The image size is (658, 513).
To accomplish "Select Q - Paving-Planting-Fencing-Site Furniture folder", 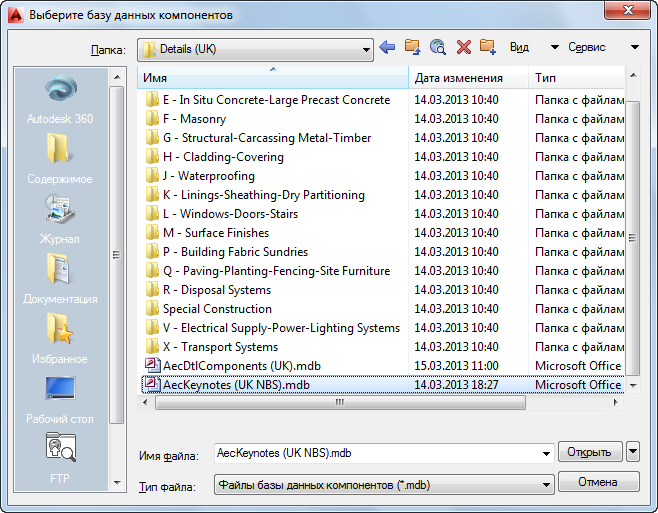I will 277,271.
